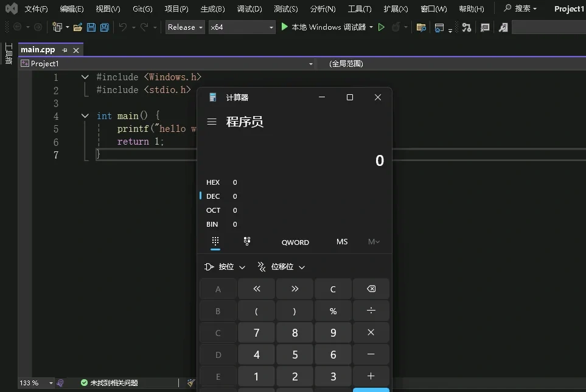This screenshot has height=392, width=586.
Task: Expand the bit shift dropdown in calculator
Action: (x=281, y=267)
